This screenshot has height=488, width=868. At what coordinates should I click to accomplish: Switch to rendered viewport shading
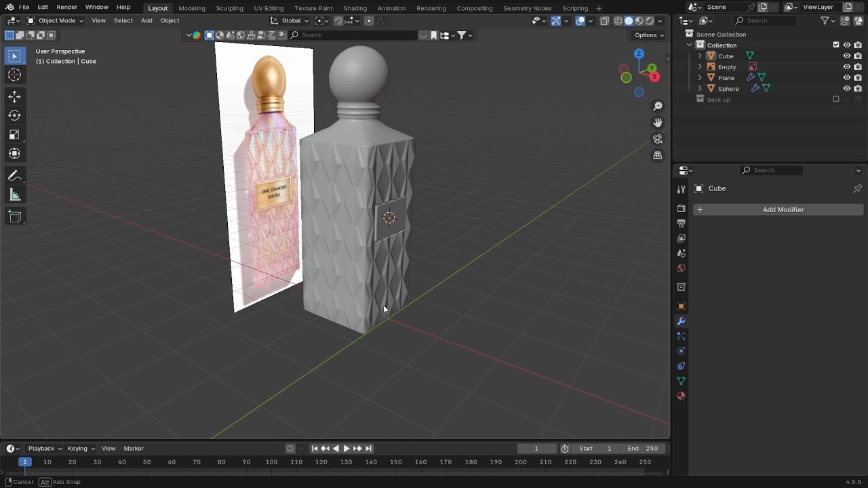click(x=650, y=21)
